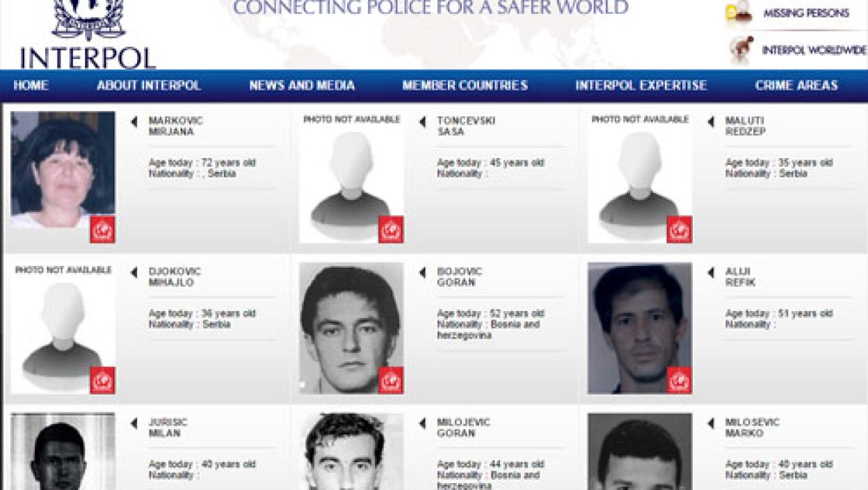Viewport: 868px width, 490px height.
Task: Open the Maluti Redzep notice
Action: coord(746,126)
